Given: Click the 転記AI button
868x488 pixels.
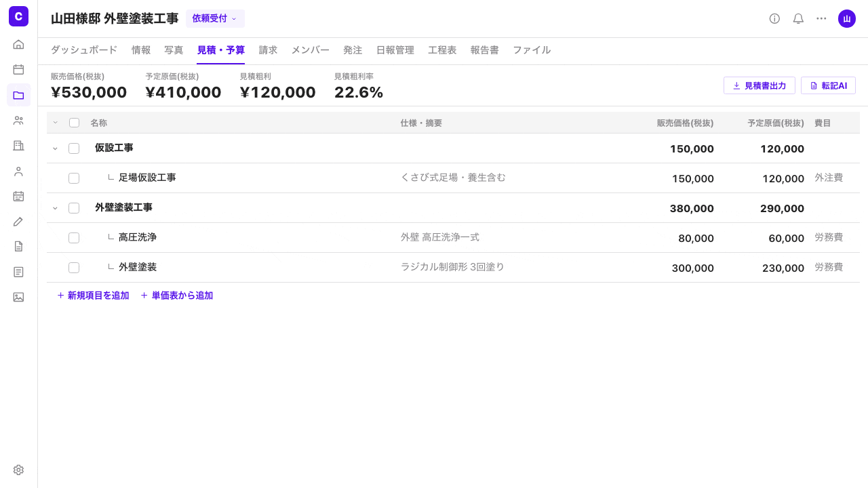Looking at the screenshot, I should [828, 85].
